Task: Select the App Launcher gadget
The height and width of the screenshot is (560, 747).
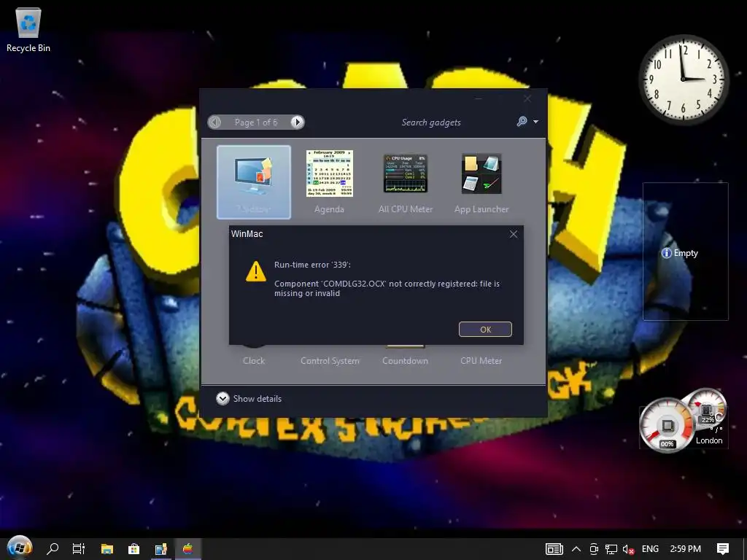Action: pos(481,182)
